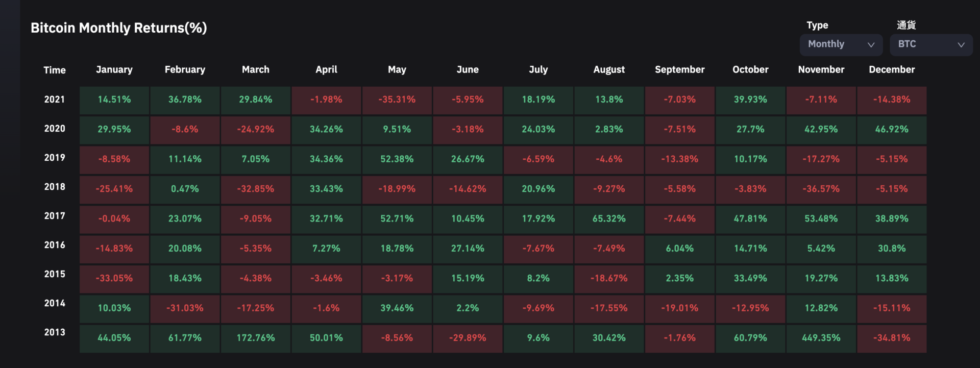This screenshot has height=368, width=980.
Task: Open the Monthly type dropdown
Action: click(841, 44)
